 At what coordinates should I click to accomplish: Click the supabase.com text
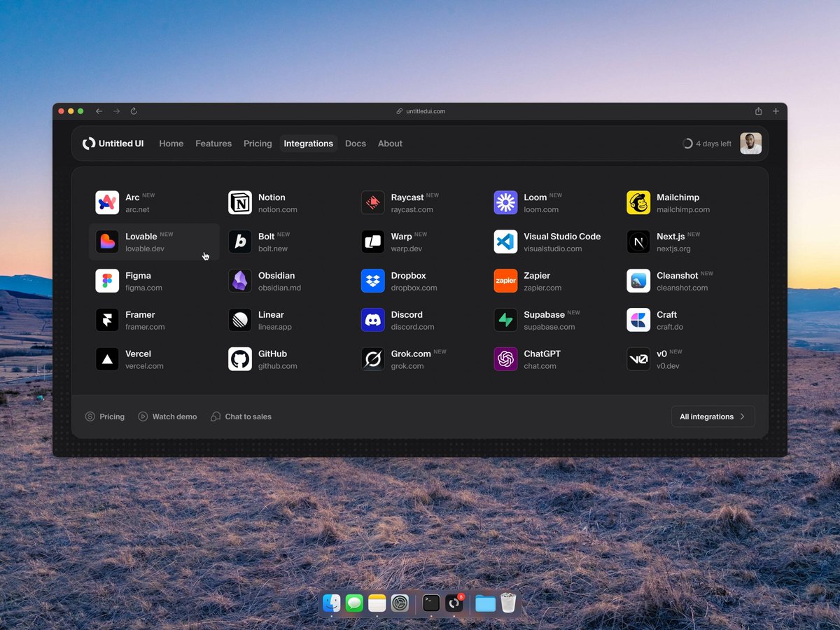click(549, 327)
